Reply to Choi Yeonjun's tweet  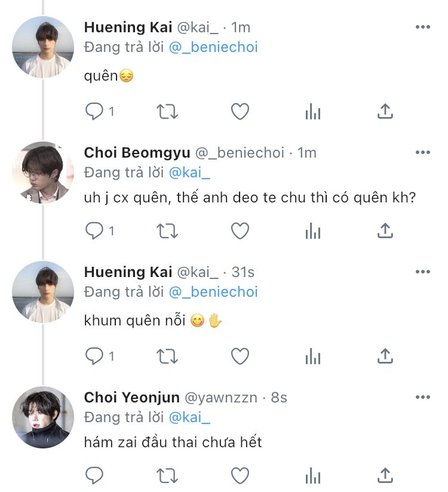pyautogui.click(x=94, y=475)
